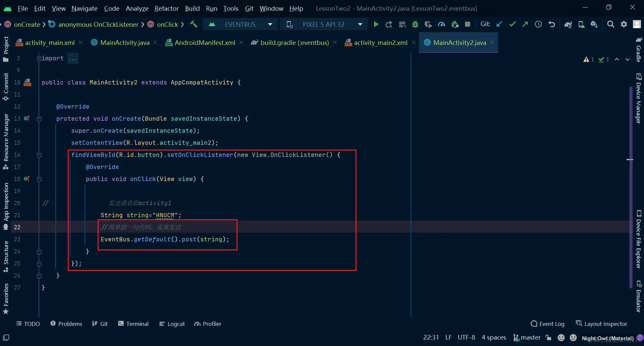644x346 pixels.
Task: Change the 4 spaces indent setting
Action: (x=494, y=337)
